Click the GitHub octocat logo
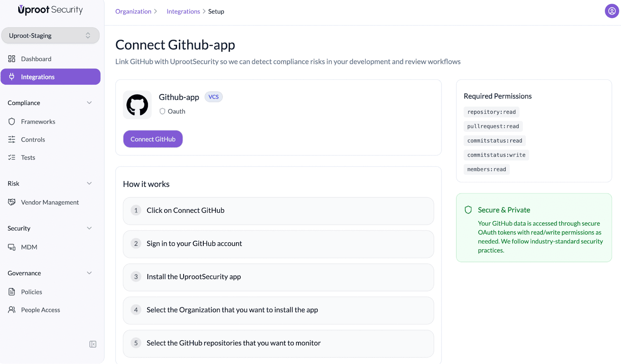 click(x=137, y=105)
